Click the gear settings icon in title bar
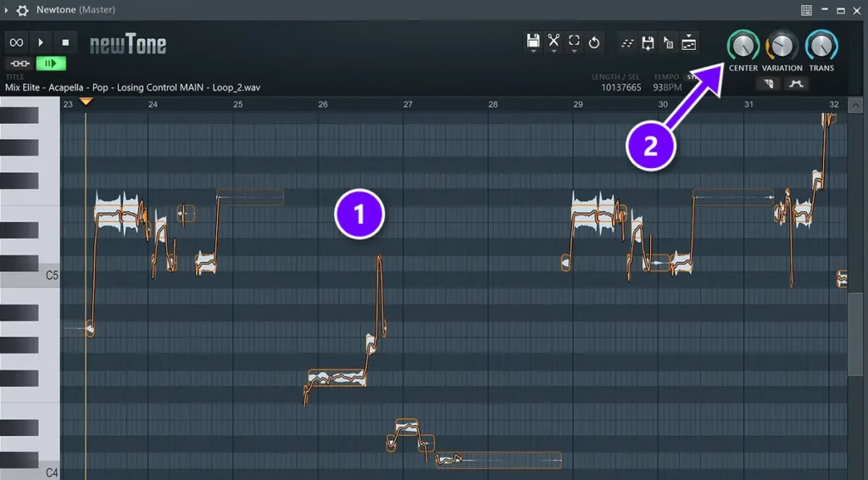 click(23, 10)
